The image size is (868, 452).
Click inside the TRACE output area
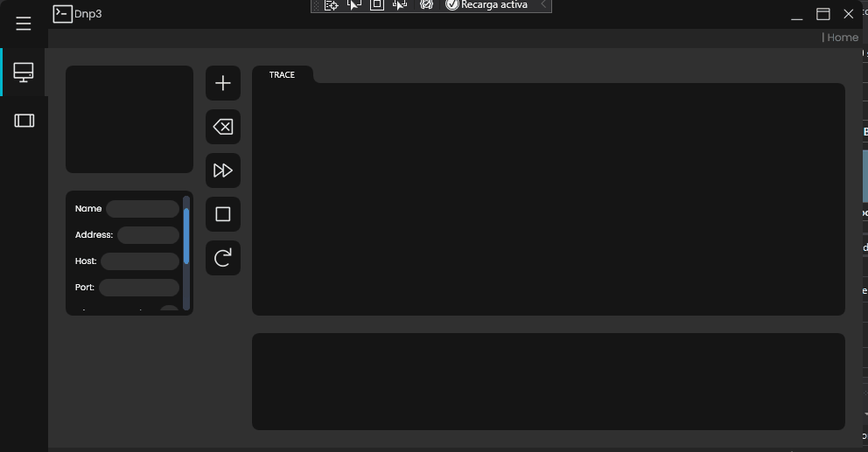(548, 199)
